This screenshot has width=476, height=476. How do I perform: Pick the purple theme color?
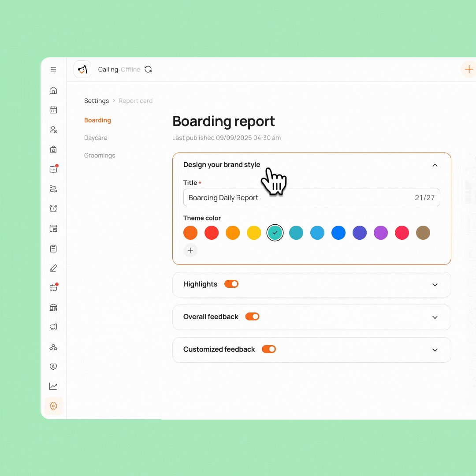(381, 233)
